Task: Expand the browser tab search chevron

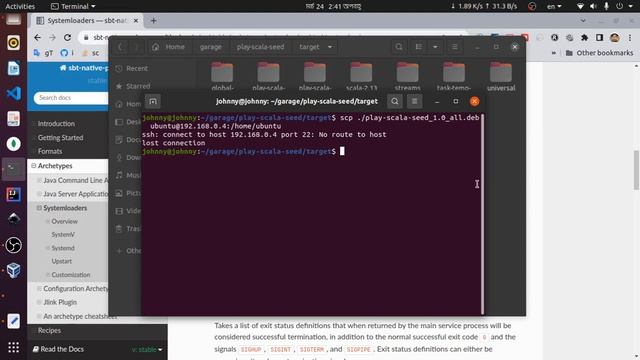Action: [583, 20]
